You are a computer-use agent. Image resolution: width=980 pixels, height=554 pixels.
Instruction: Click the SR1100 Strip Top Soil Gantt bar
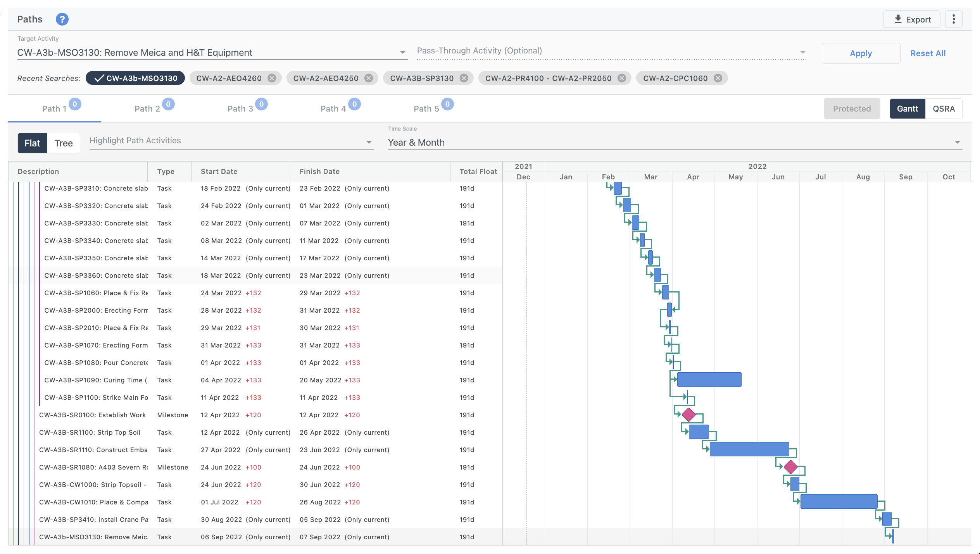click(699, 432)
